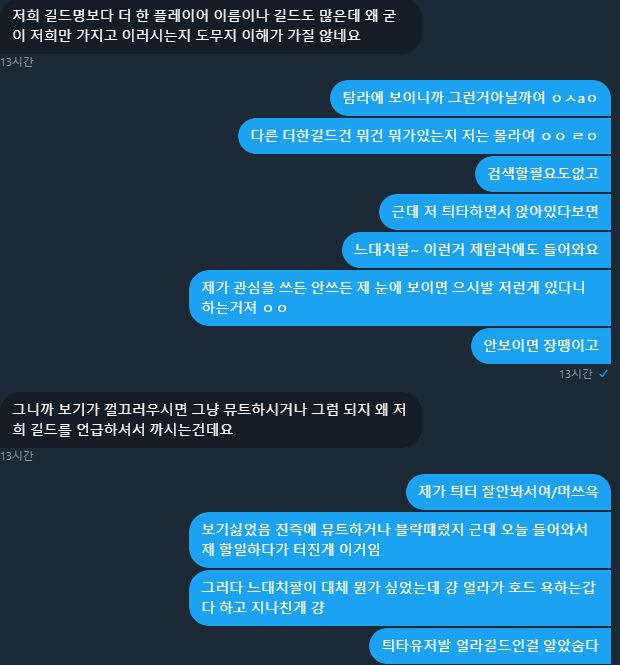Click the '13시간' timestamp under the second gray message
Viewport: 620px width, 665px height.
17,456
